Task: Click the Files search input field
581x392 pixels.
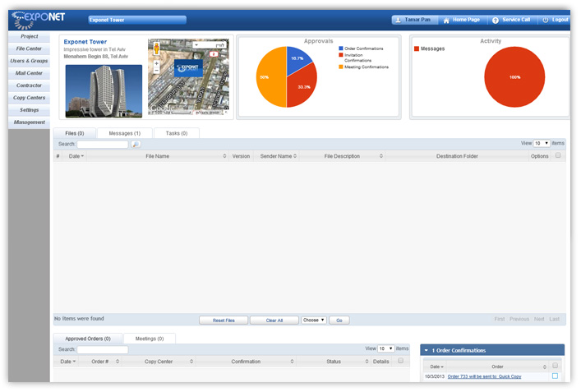Action: 103,144
